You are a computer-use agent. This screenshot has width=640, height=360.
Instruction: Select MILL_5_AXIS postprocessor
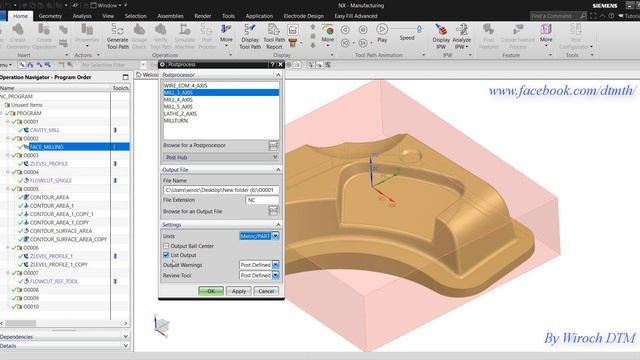178,107
